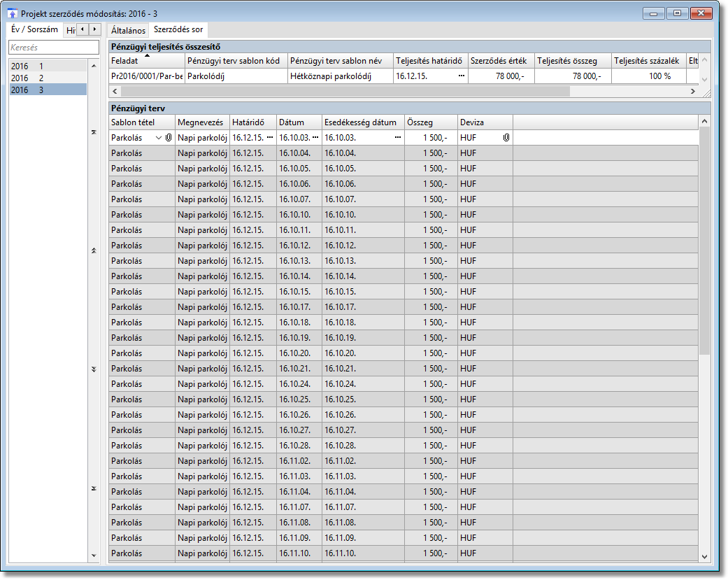Click the Teljesítés százalék column header
The height and width of the screenshot is (580, 728).
[x=648, y=61]
